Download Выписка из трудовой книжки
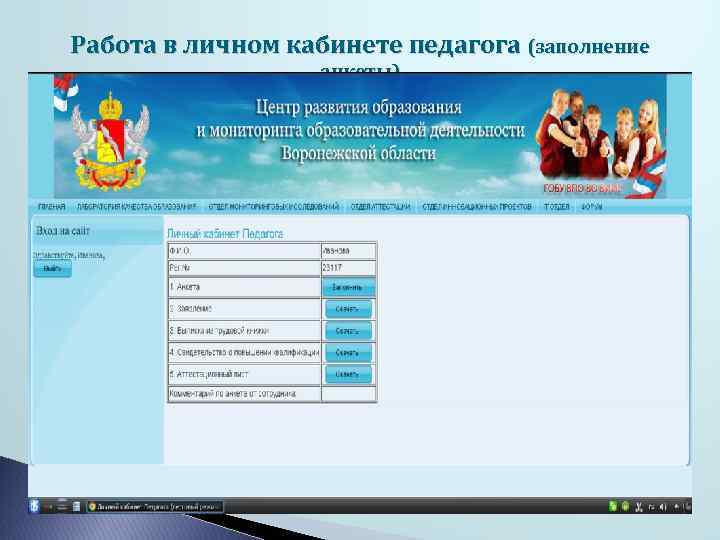Screen dimensions: 720x540 [348, 331]
